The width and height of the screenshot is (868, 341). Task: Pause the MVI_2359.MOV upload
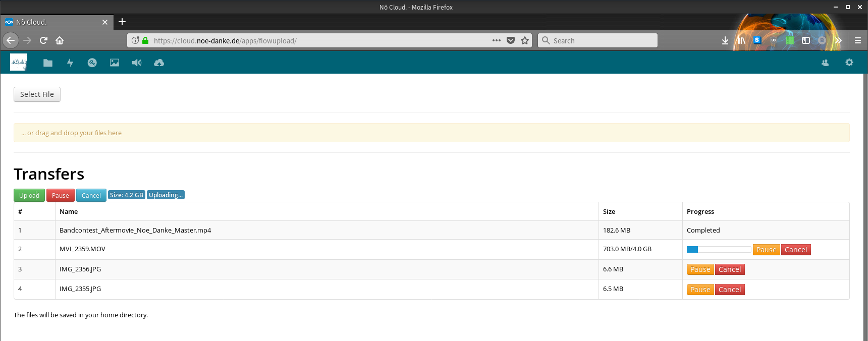(x=766, y=250)
